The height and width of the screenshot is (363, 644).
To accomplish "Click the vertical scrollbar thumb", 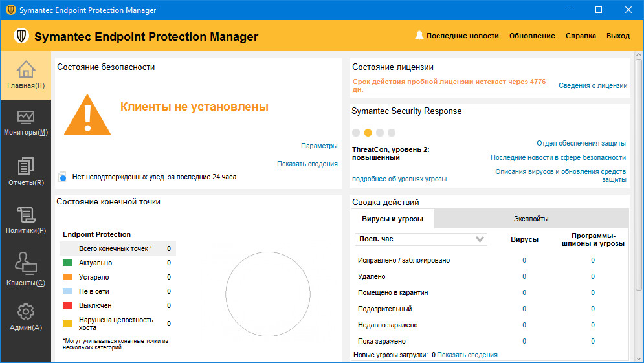I will point(639,175).
